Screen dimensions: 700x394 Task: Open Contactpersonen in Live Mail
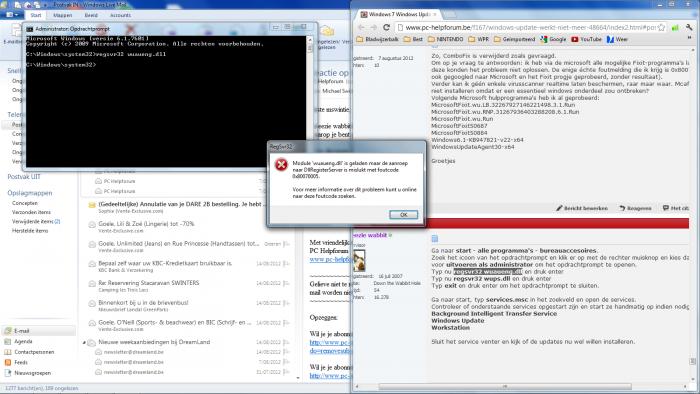tap(34, 352)
